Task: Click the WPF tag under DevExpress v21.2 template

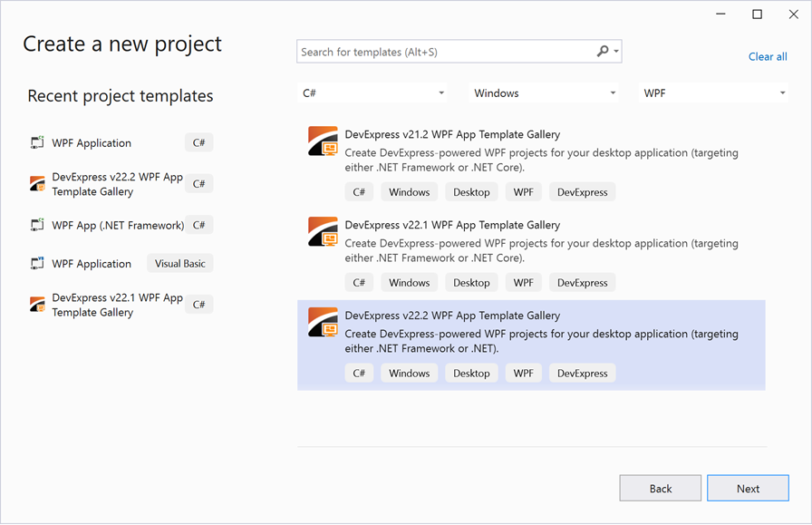Action: pos(523,191)
